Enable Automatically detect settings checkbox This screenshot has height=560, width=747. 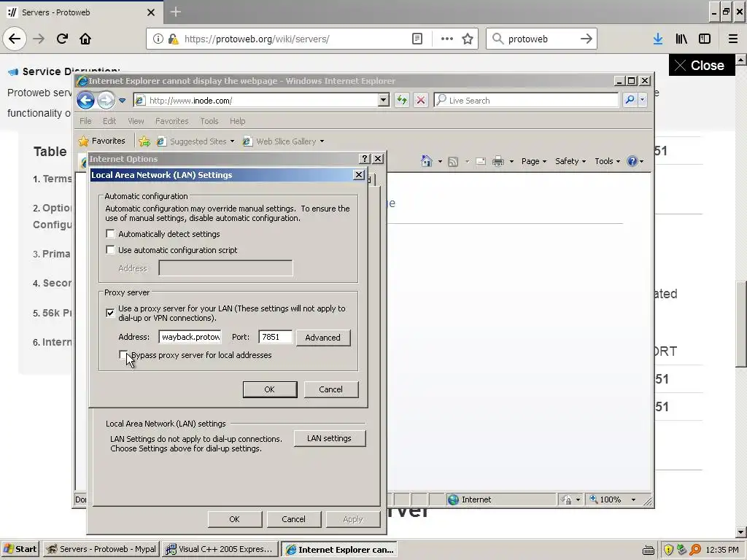pyautogui.click(x=111, y=234)
